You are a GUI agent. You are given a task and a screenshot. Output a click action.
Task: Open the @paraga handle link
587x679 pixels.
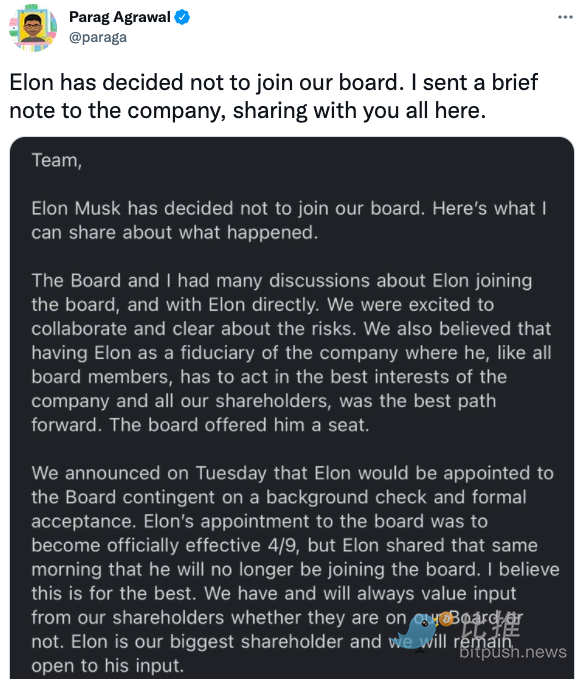pos(98,38)
